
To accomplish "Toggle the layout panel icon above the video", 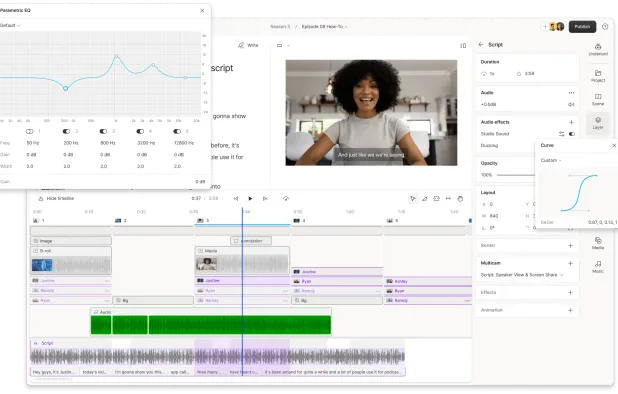I will point(463,46).
